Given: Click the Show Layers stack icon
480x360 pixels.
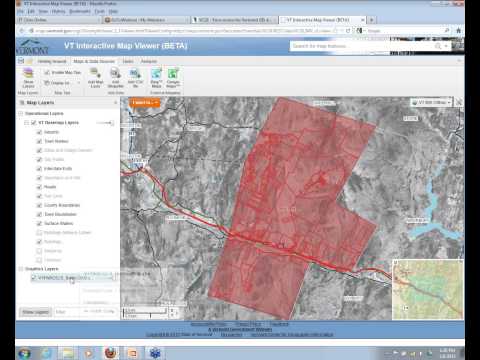Looking at the screenshot, I should (28, 73).
